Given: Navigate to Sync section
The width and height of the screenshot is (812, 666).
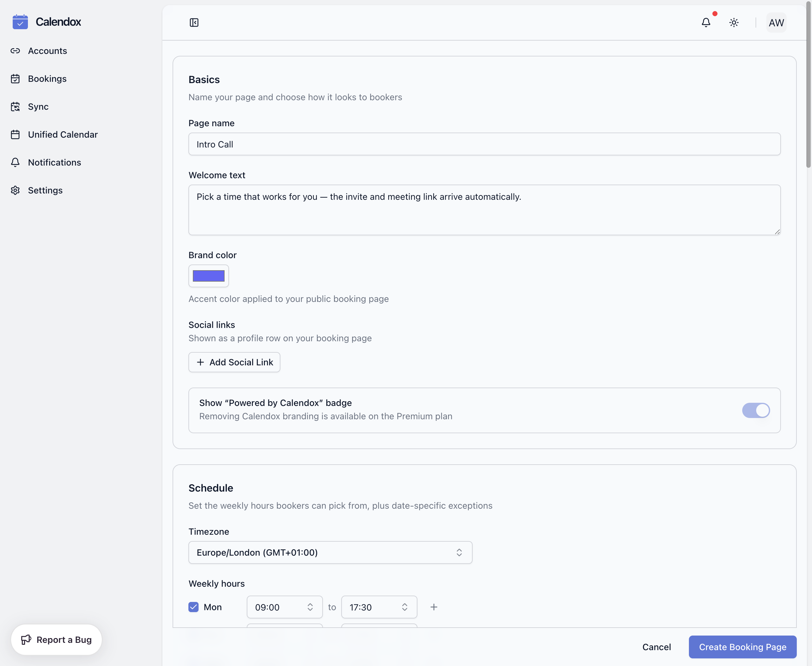Looking at the screenshot, I should tap(38, 107).
